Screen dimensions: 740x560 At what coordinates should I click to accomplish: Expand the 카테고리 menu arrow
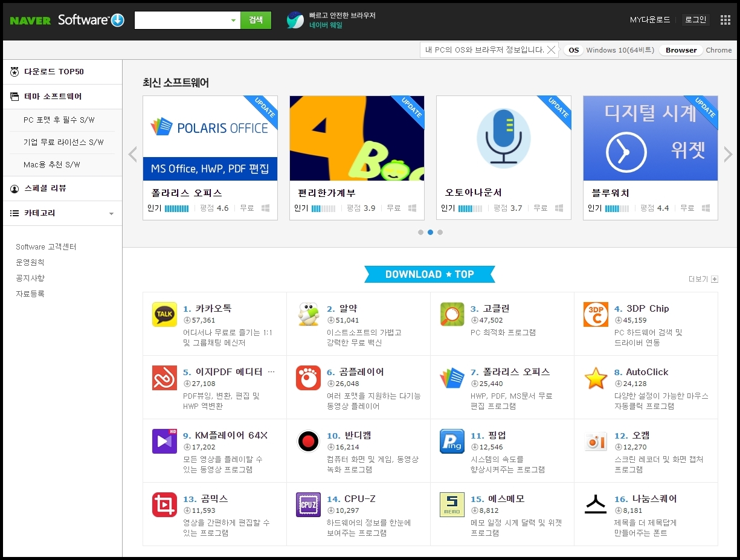(x=111, y=213)
